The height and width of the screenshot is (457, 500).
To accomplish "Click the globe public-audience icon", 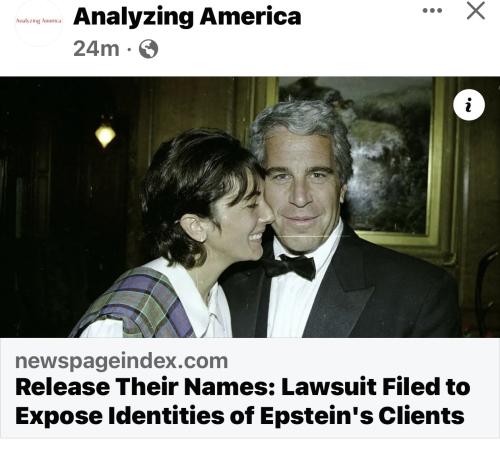I will coord(148,49).
